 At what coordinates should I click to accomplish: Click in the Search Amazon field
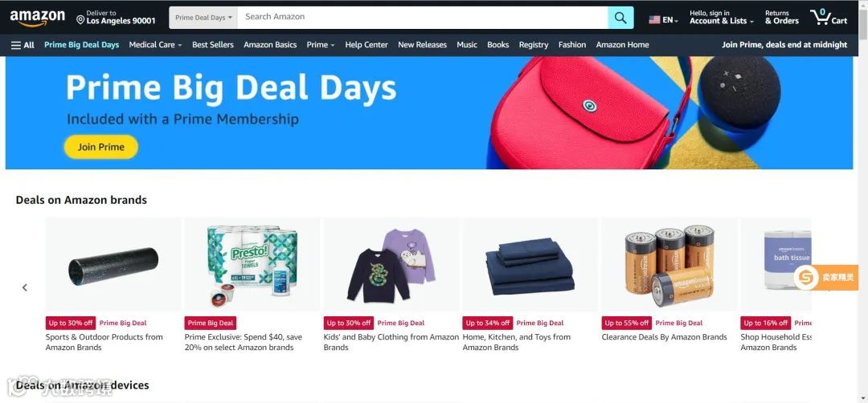coord(423,17)
